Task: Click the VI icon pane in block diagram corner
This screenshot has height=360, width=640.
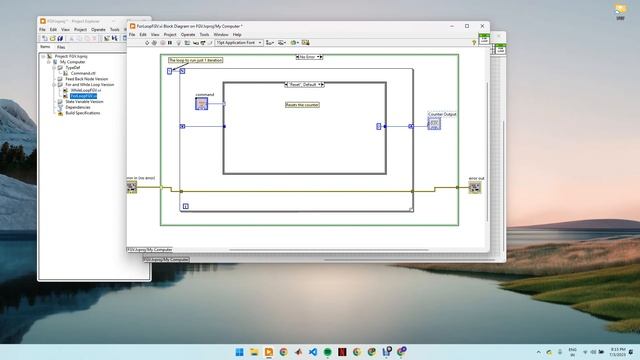Action: point(484,39)
